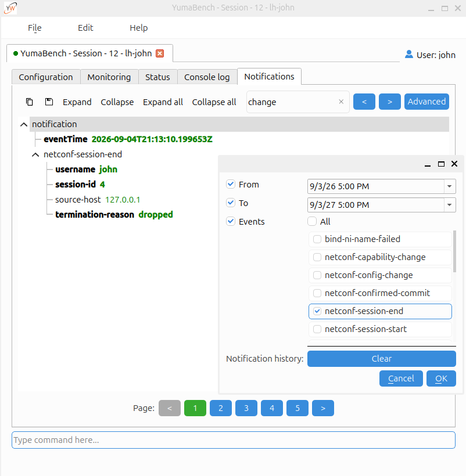Maximize the advanced filter dialog

441,164
